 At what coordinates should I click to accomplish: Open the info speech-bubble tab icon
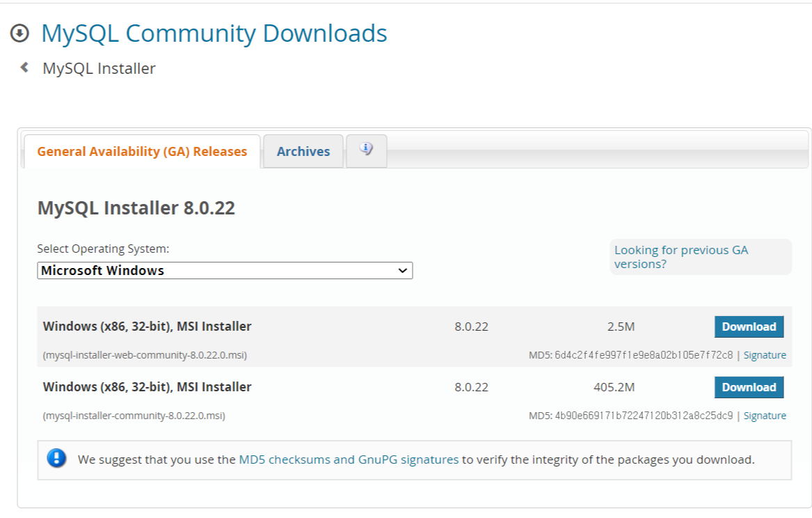366,150
